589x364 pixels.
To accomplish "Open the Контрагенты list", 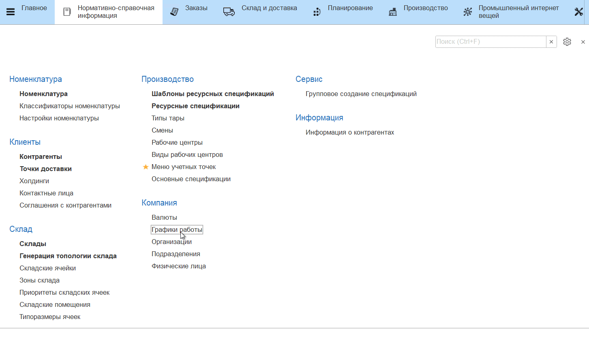I will pos(41,156).
